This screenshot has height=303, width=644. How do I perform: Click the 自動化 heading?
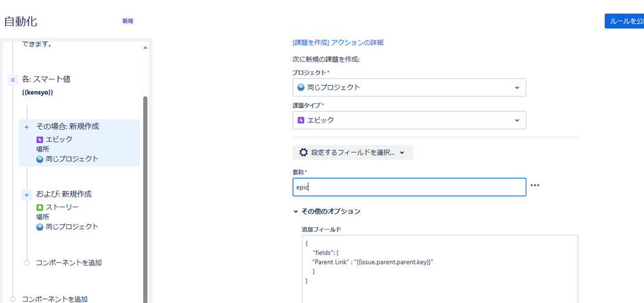(x=20, y=21)
